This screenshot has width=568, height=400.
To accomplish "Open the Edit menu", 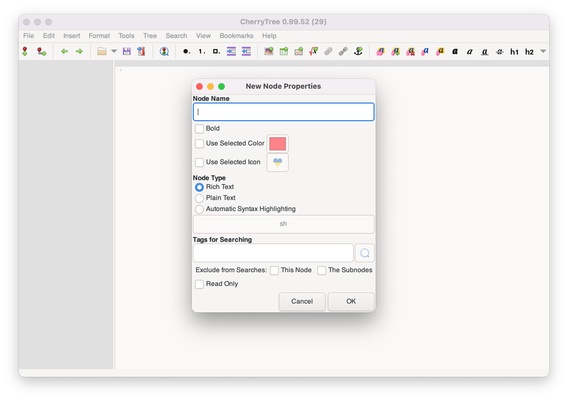I will pos(49,36).
